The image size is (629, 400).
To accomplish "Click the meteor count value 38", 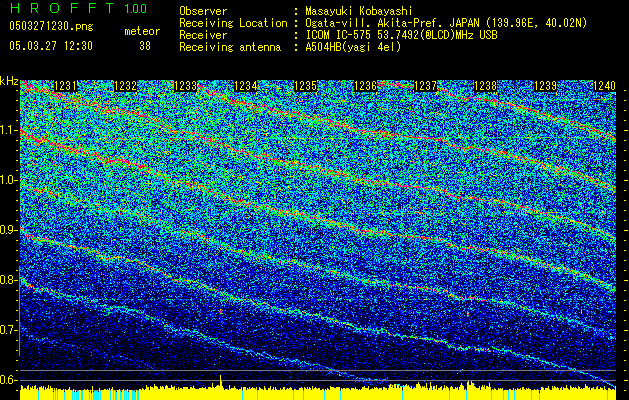I will pyautogui.click(x=145, y=46).
